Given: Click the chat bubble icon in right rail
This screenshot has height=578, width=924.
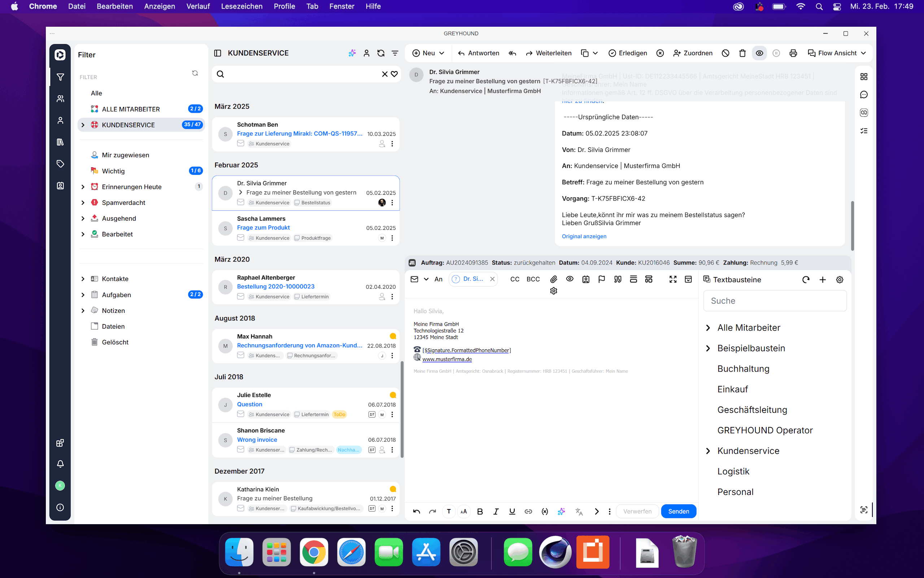Looking at the screenshot, I should pyautogui.click(x=864, y=94).
